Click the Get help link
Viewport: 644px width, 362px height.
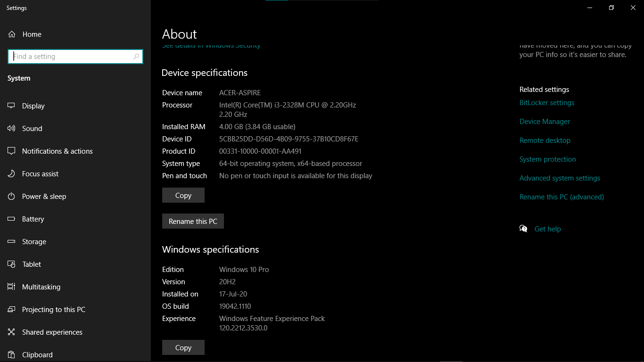click(x=548, y=229)
